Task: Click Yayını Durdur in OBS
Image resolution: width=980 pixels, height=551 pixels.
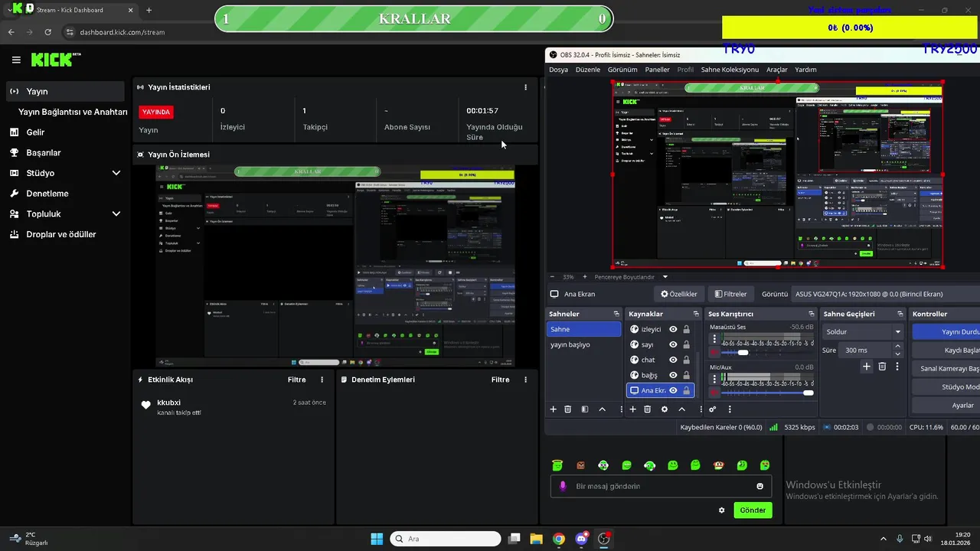Action: [946, 332]
